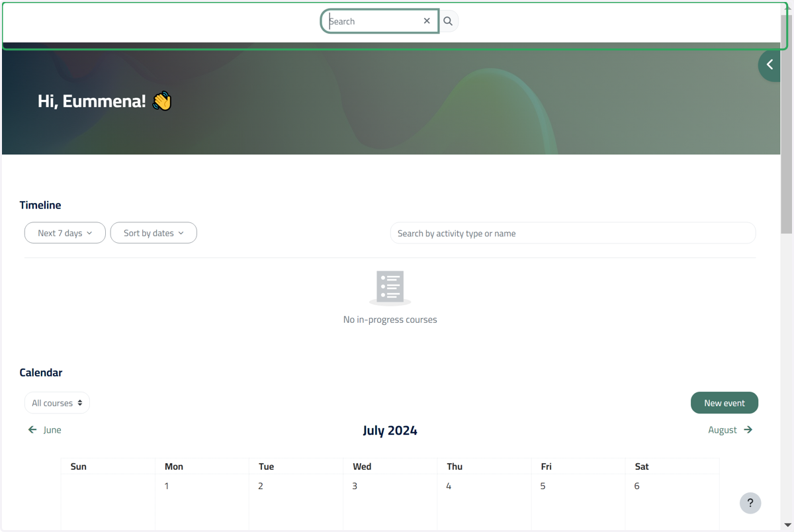Clear the search field with the X icon
This screenshot has height=532, width=794.
click(427, 21)
